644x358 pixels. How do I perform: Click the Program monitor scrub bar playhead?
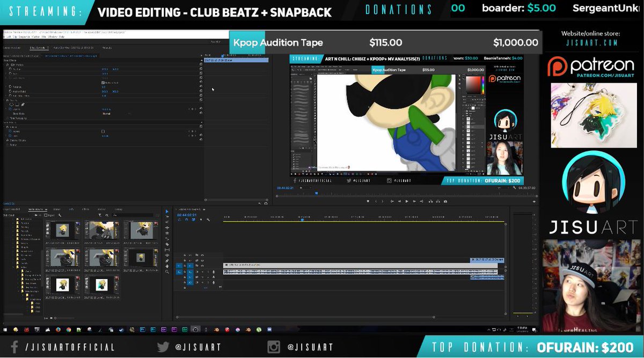tap(317, 193)
